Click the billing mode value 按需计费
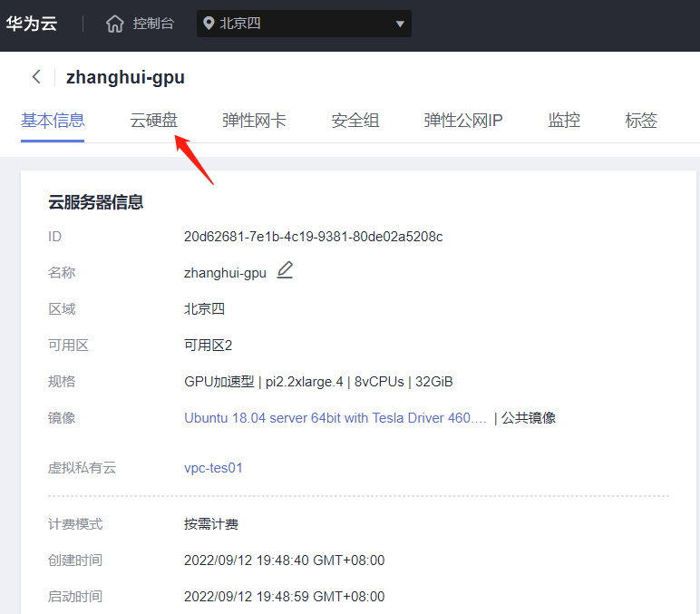 coord(211,524)
